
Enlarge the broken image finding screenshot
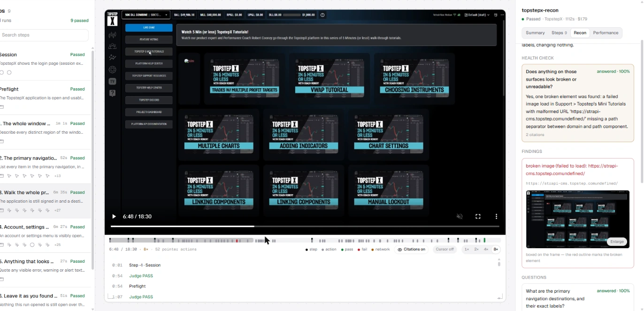point(617,242)
